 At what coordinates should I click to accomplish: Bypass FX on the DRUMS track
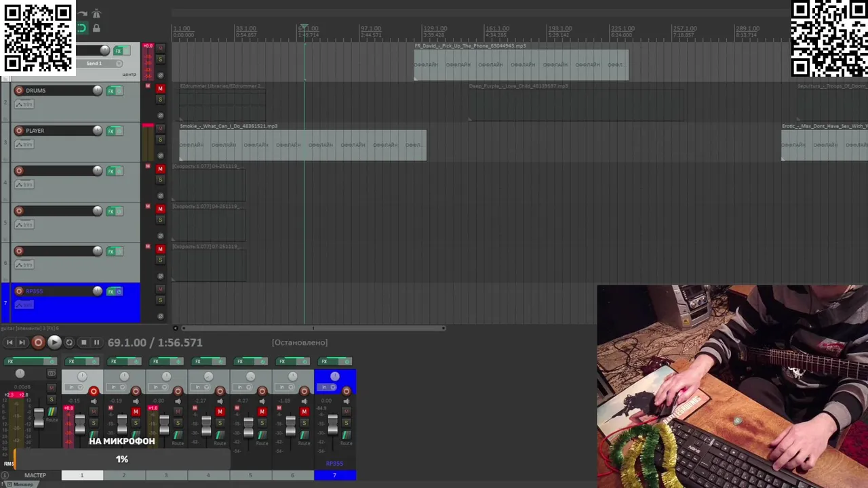(x=120, y=91)
